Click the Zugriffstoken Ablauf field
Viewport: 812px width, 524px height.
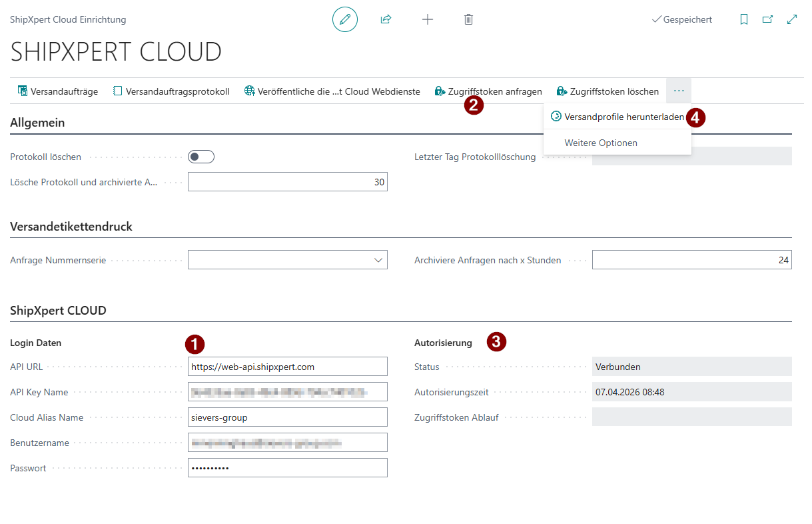[x=692, y=417]
